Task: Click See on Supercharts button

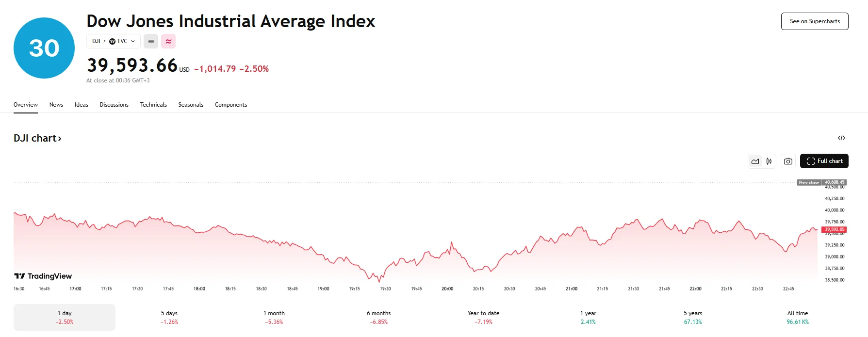Action: tap(814, 21)
